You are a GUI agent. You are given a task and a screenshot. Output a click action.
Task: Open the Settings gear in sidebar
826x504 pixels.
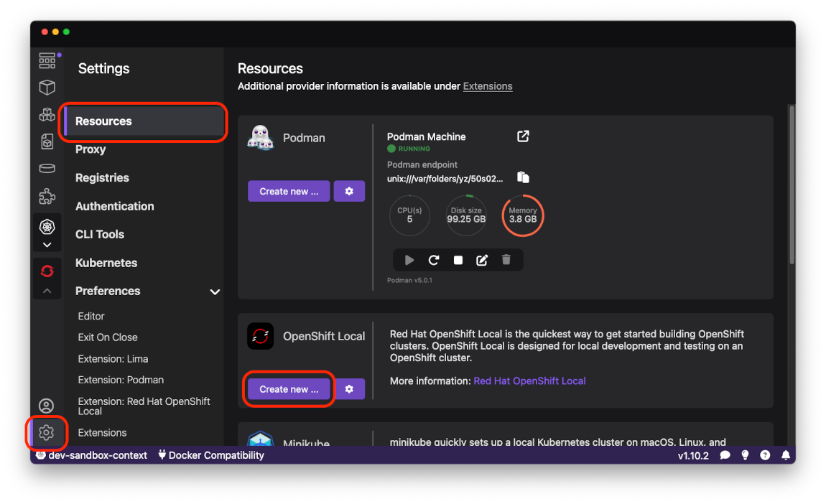pos(47,432)
